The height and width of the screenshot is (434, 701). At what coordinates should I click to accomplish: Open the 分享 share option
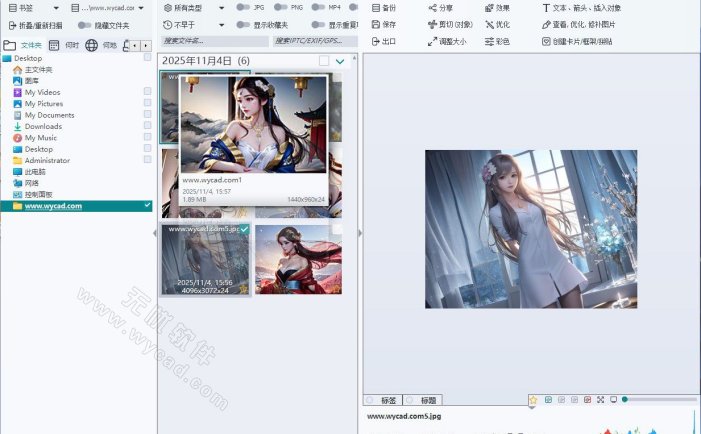pos(440,8)
